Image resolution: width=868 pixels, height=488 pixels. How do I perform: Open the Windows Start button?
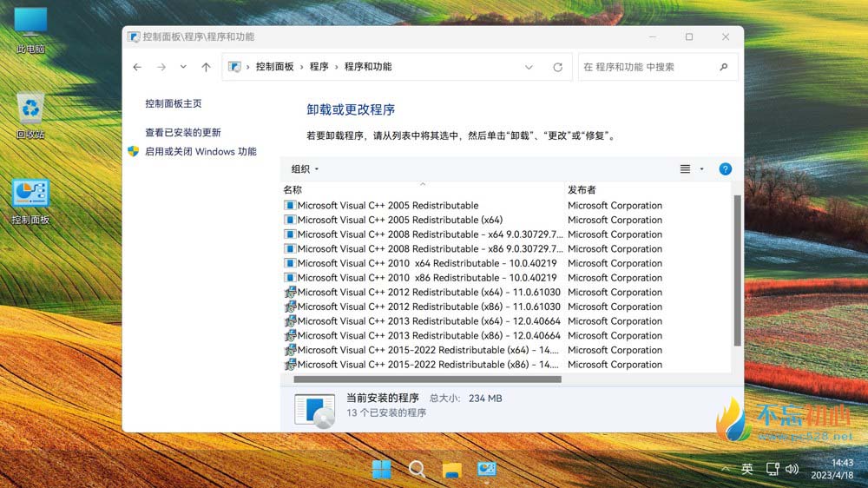(x=381, y=469)
